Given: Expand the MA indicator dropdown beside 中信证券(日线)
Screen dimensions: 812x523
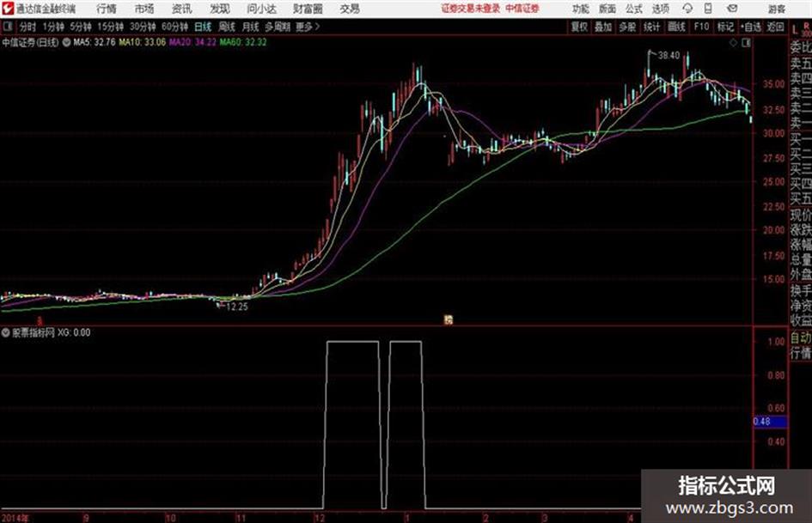Looking at the screenshot, I should [66, 42].
